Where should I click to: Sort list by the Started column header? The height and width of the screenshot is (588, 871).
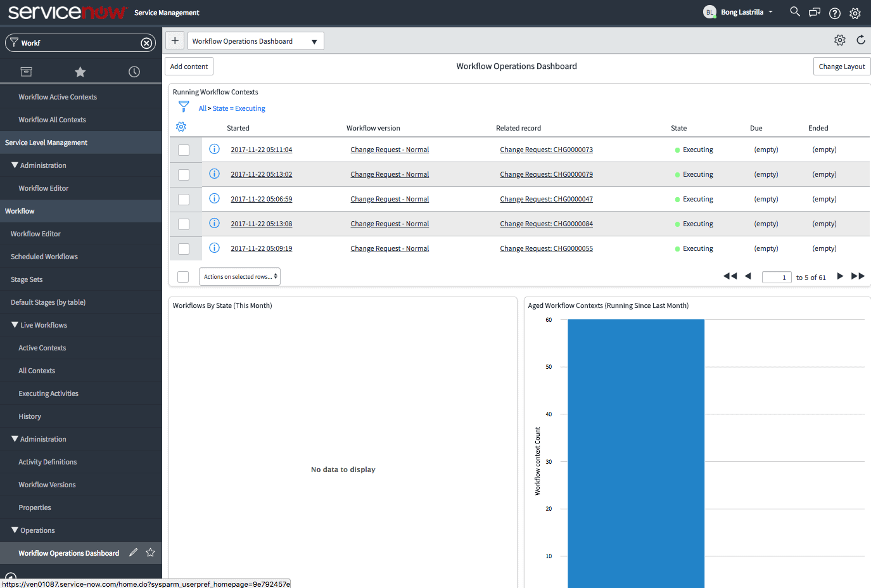click(238, 128)
